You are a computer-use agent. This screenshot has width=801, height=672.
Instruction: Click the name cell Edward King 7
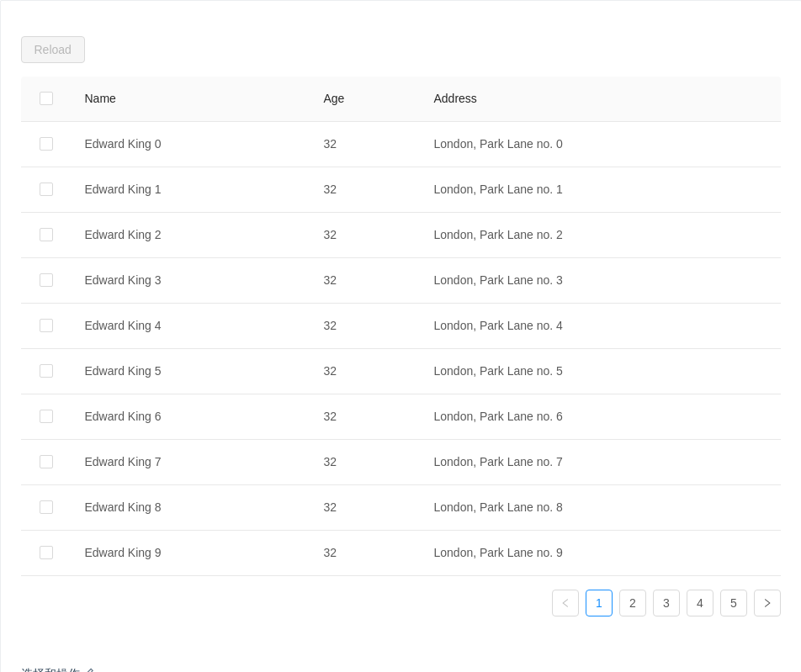[123, 462]
